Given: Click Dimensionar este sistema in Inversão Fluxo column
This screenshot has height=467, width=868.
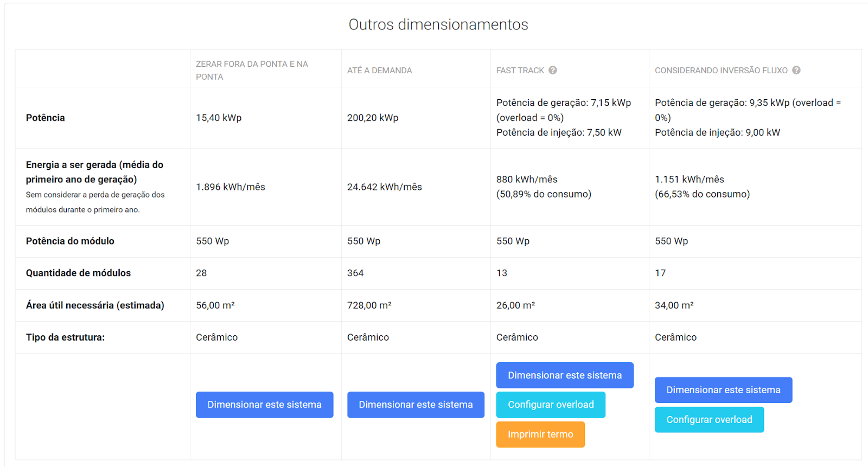Looking at the screenshot, I should [723, 390].
